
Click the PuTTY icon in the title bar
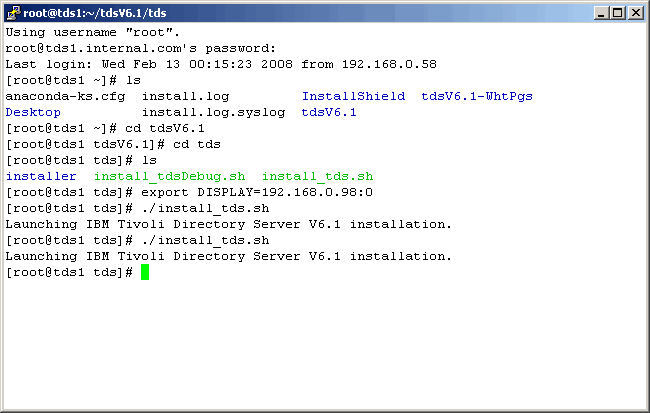[x=13, y=12]
